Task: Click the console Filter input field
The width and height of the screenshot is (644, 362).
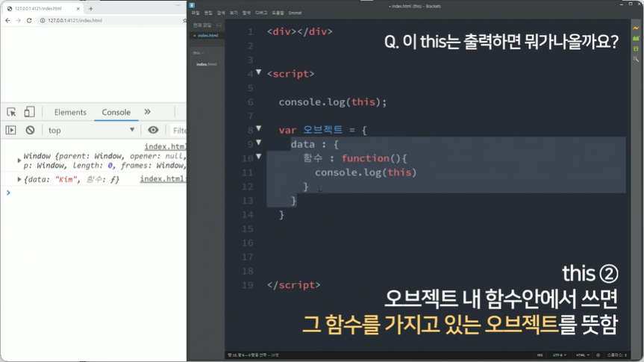Action: tap(179, 131)
